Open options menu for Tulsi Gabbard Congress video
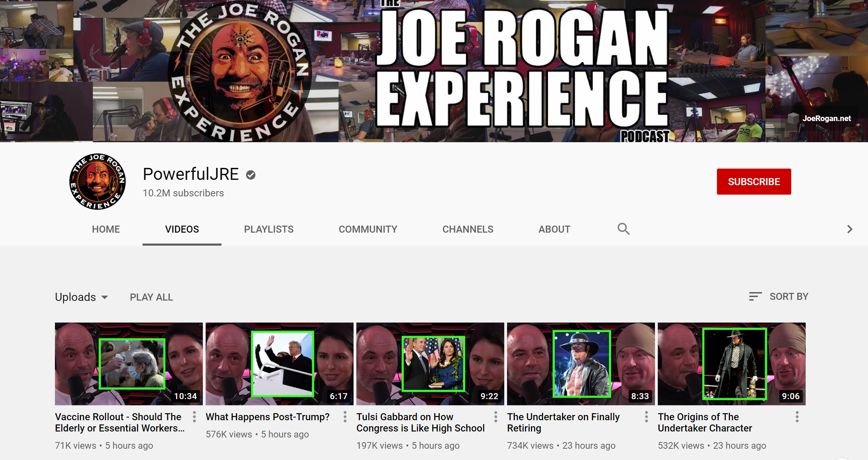The height and width of the screenshot is (460, 868). click(496, 417)
